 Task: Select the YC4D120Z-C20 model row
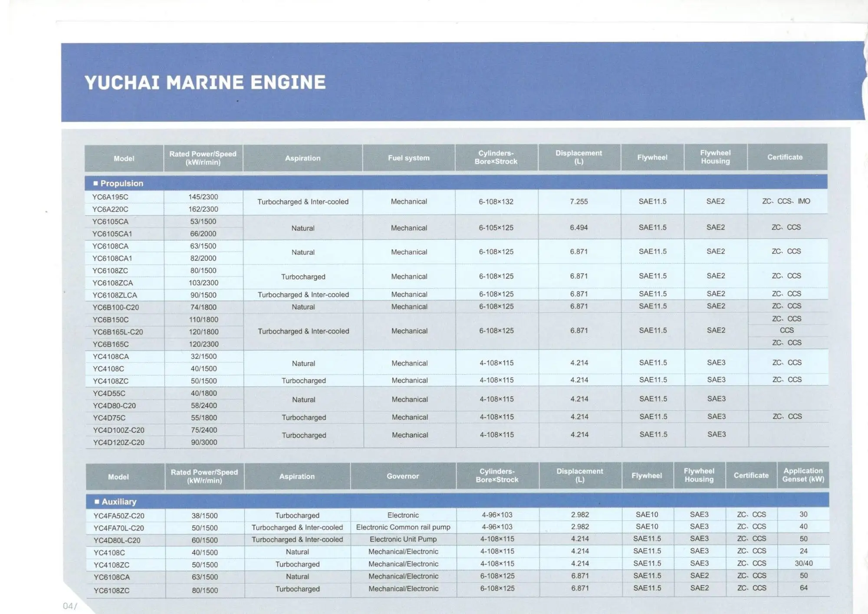[x=118, y=443]
